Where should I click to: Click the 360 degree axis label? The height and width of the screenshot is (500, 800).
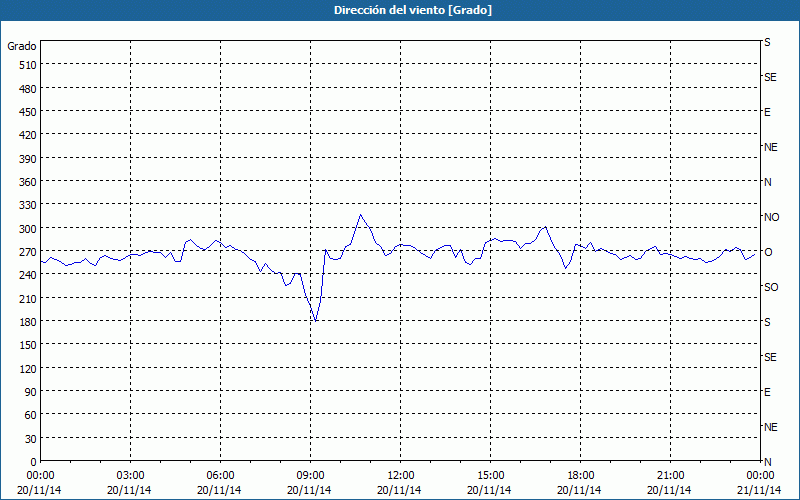pyautogui.click(x=29, y=182)
